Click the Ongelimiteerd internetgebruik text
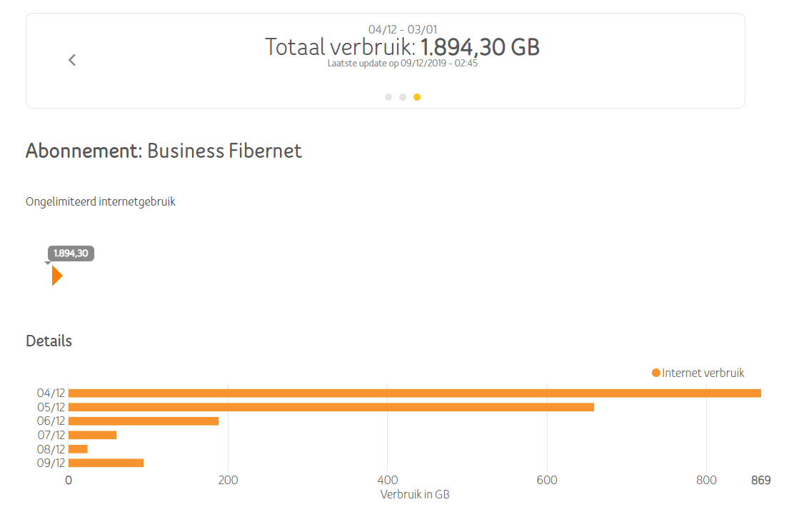789x532 pixels. 101,201
